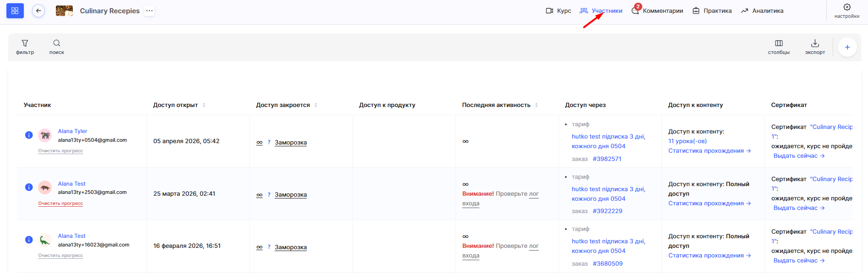Sort by Доступ открыт column
Viewport: 868px width, 273px height.
point(204,105)
